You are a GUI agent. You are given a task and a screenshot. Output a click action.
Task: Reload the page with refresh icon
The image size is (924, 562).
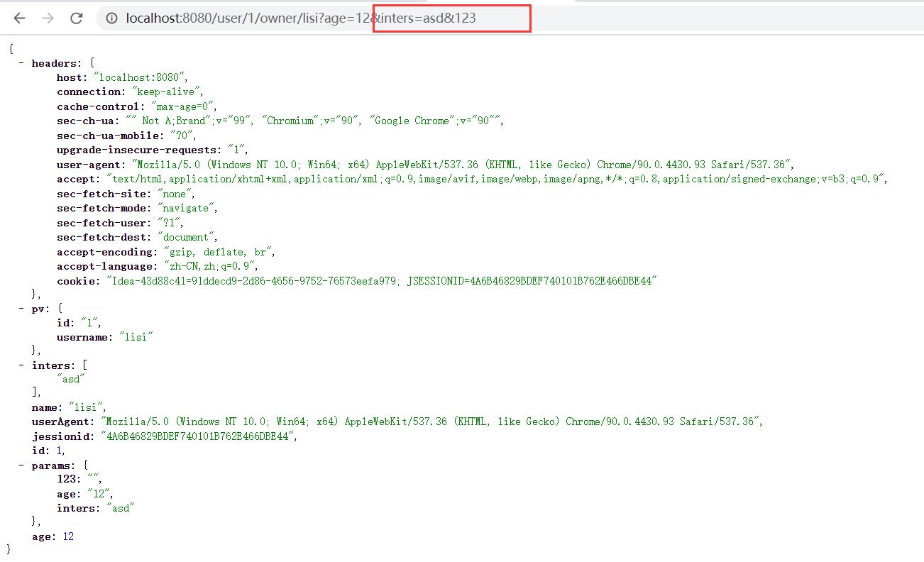tap(77, 18)
